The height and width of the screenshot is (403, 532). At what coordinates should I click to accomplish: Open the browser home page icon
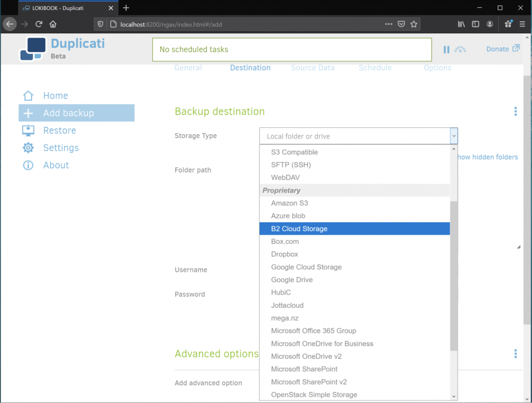point(53,24)
